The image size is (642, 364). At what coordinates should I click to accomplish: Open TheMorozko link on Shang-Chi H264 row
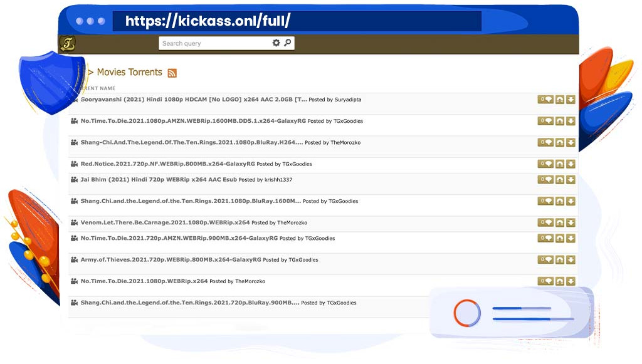coord(345,142)
